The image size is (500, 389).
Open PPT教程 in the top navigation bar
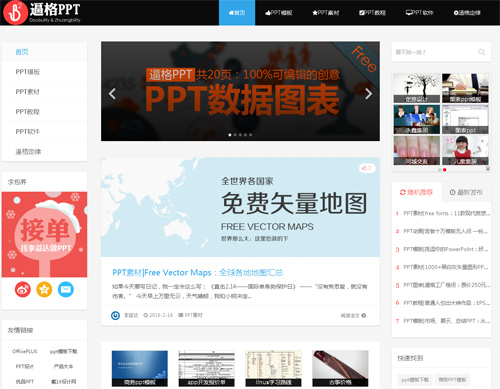point(372,13)
